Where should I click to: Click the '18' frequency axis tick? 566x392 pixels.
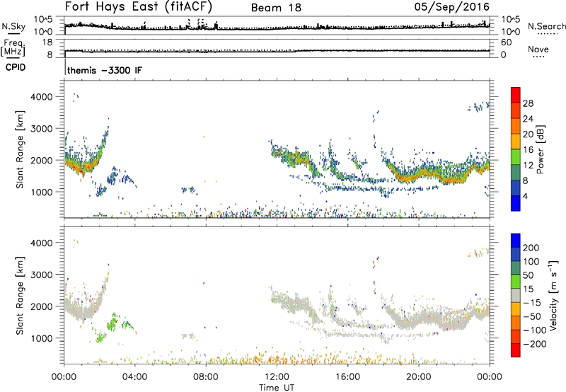point(47,42)
